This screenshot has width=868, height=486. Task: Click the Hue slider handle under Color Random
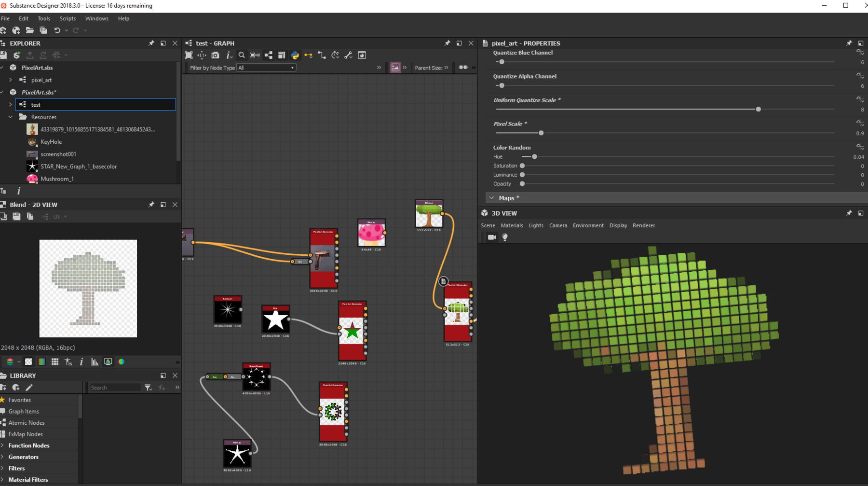(534, 157)
